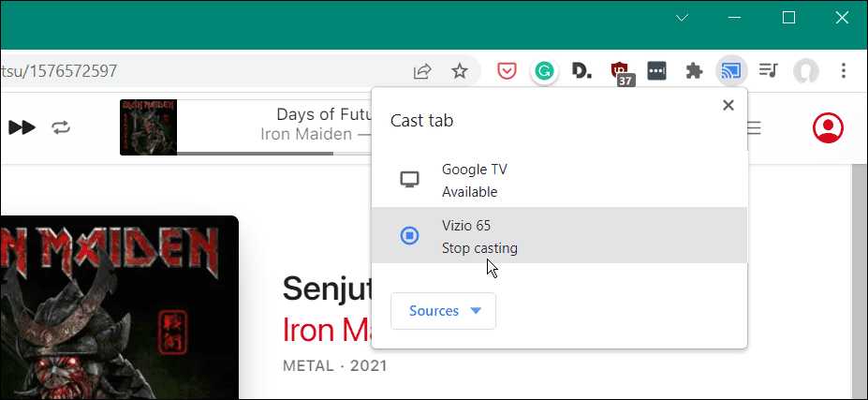Click the share page icon in address bar

(422, 71)
